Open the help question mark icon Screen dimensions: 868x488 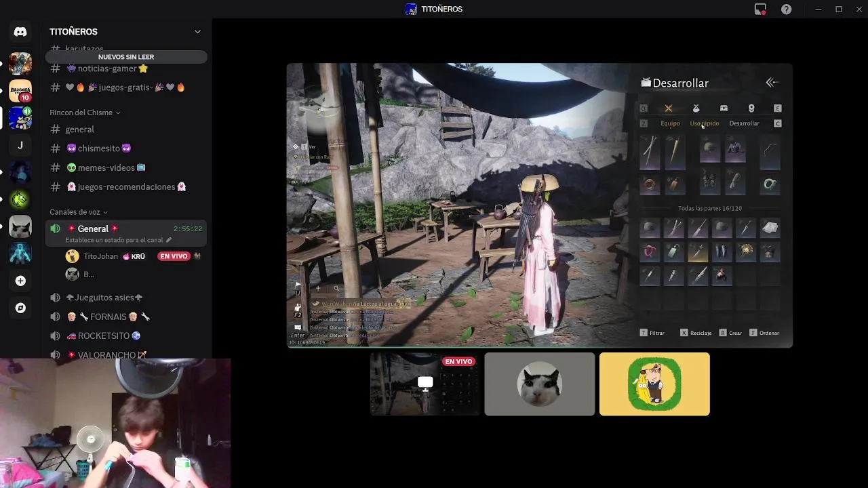point(786,9)
